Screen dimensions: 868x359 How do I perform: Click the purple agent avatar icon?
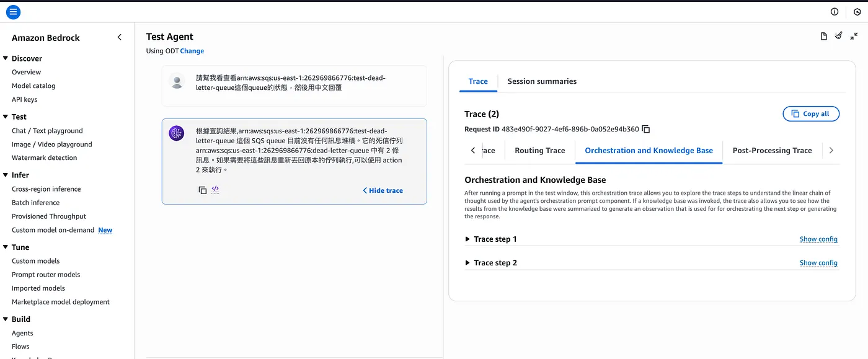177,133
